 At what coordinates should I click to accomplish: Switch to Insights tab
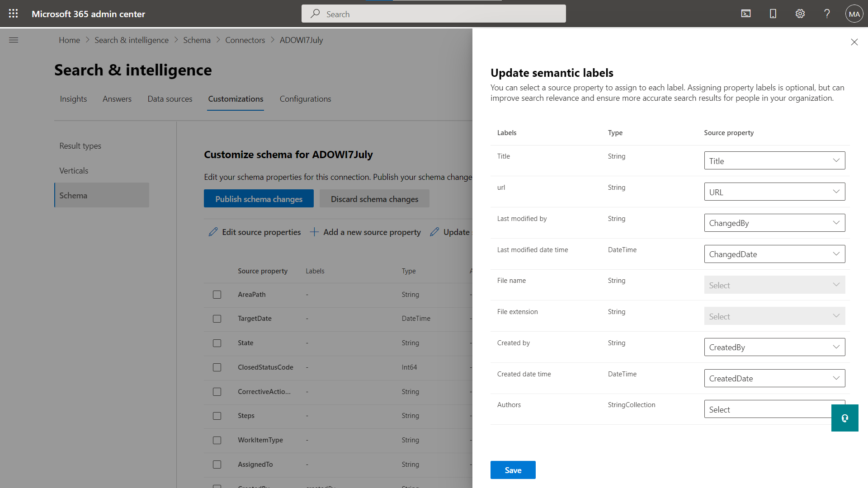click(x=73, y=99)
